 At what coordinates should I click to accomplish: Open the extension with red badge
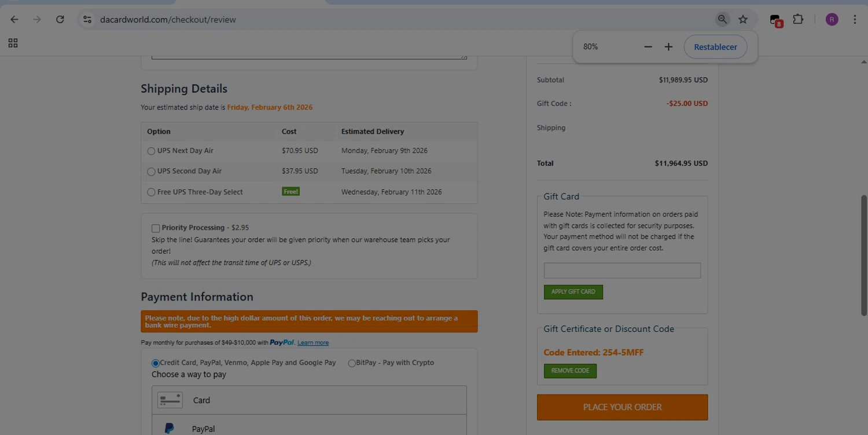(776, 21)
